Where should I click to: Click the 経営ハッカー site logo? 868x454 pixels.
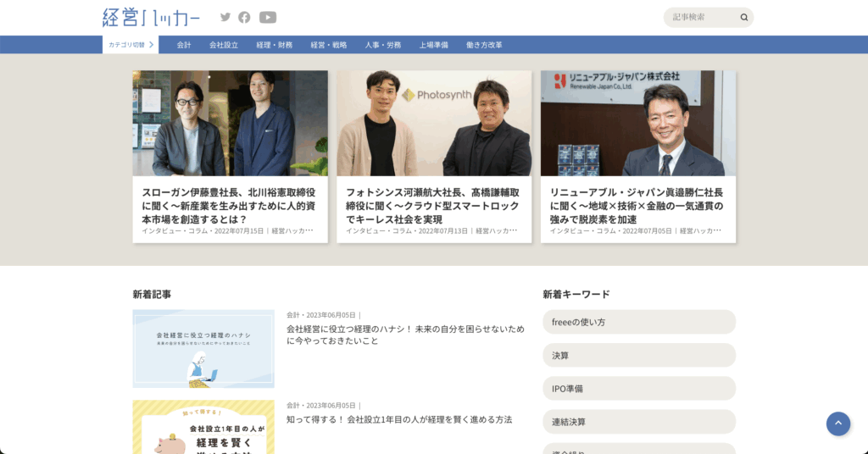point(151,17)
